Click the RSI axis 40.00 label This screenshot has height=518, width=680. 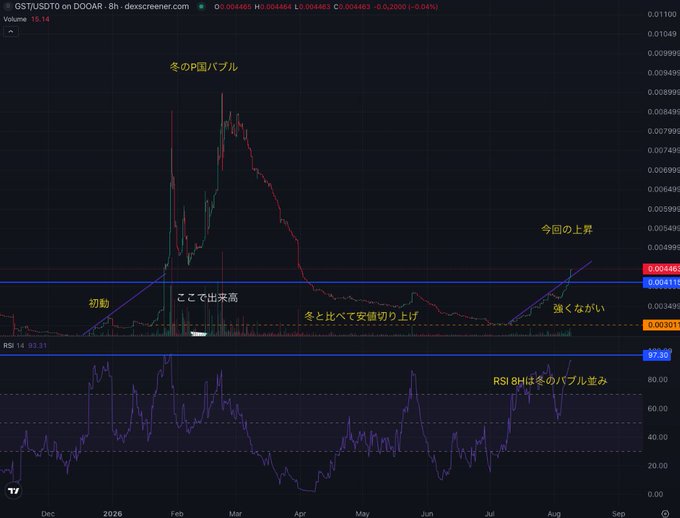(657, 437)
